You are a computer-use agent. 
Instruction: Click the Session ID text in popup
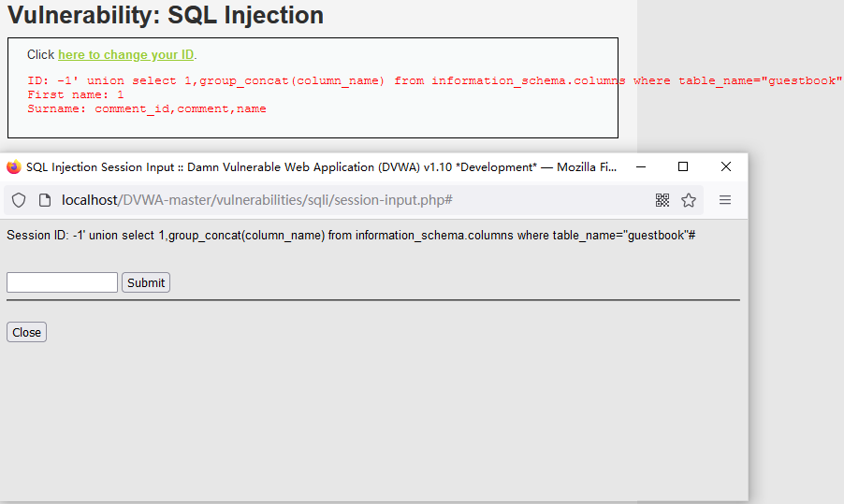point(351,235)
